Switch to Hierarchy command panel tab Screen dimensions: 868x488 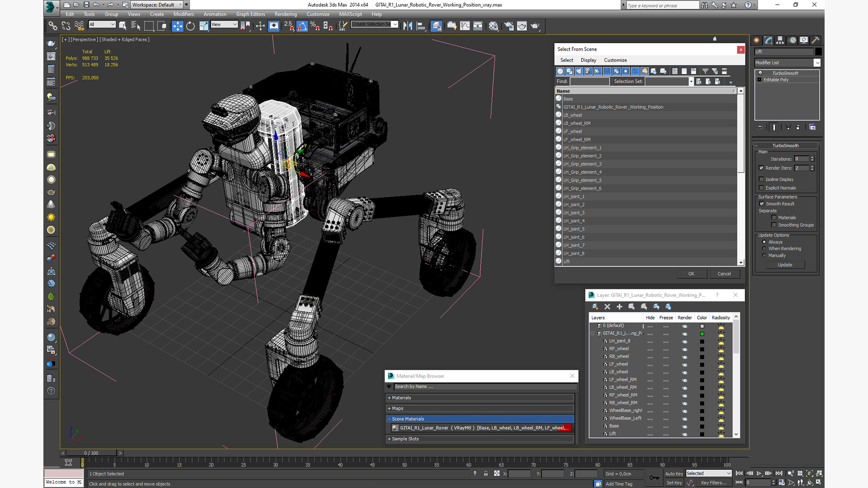point(780,40)
